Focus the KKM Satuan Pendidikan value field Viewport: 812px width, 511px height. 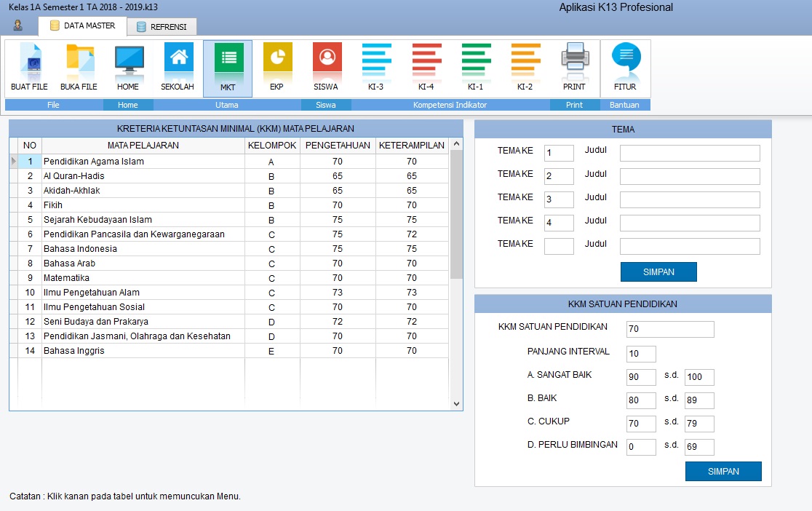pos(669,329)
